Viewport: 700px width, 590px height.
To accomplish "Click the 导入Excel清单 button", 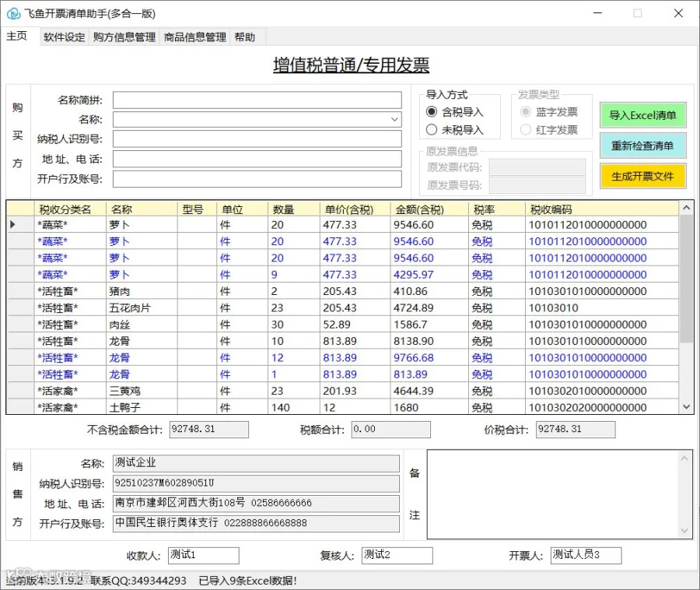I will pyautogui.click(x=642, y=115).
